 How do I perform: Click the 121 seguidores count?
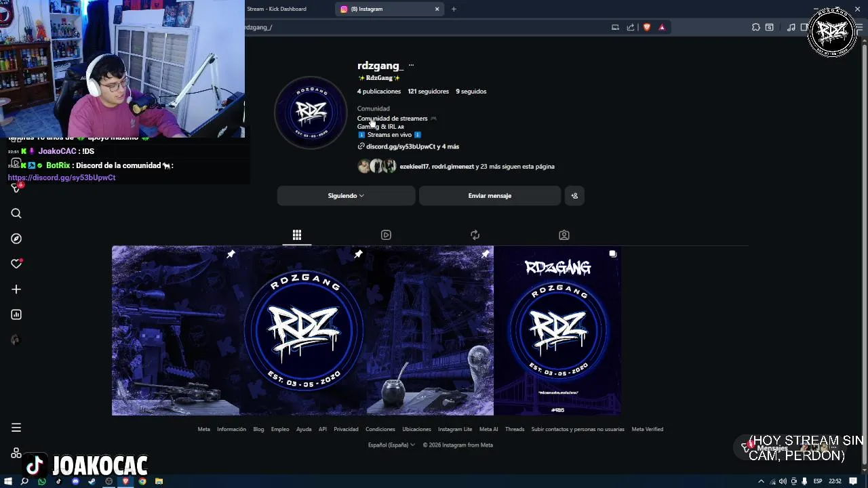tap(428, 91)
